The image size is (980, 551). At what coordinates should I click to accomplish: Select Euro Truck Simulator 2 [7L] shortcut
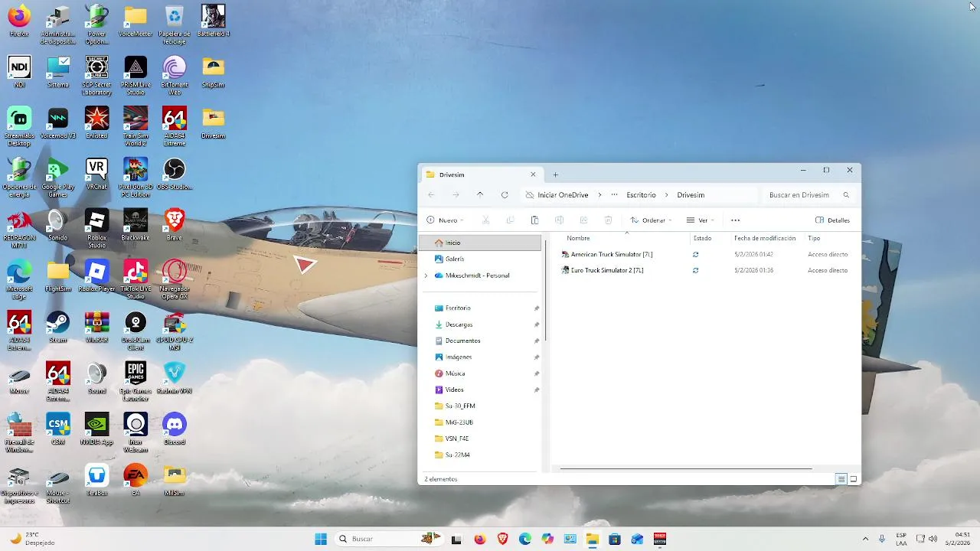click(x=603, y=270)
